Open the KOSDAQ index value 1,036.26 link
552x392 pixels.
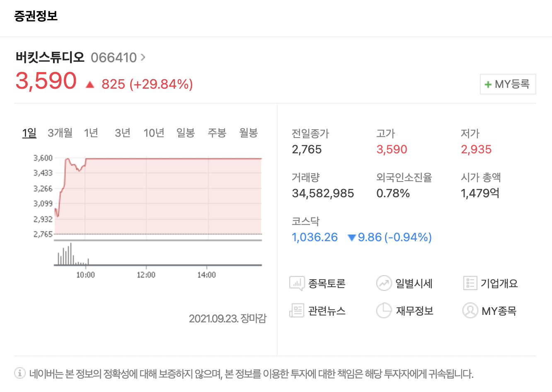coord(315,237)
